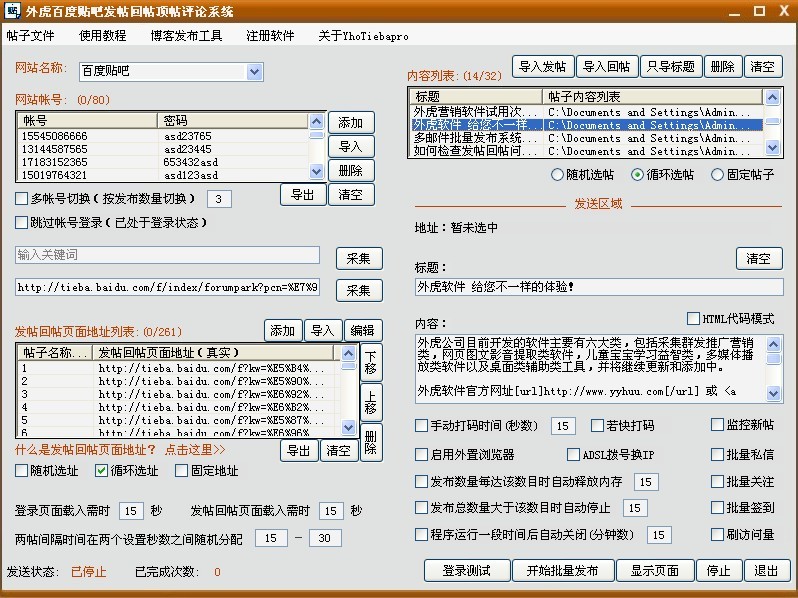Click the forumpark URL input field

pyautogui.click(x=167, y=287)
